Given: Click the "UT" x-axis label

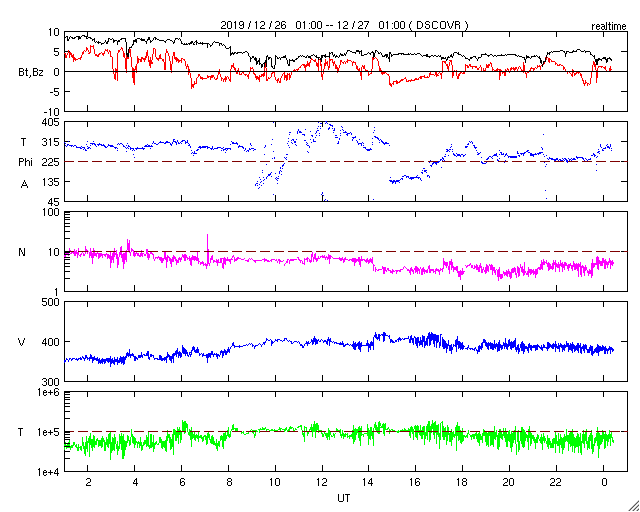Looking at the screenshot, I should (x=343, y=498).
